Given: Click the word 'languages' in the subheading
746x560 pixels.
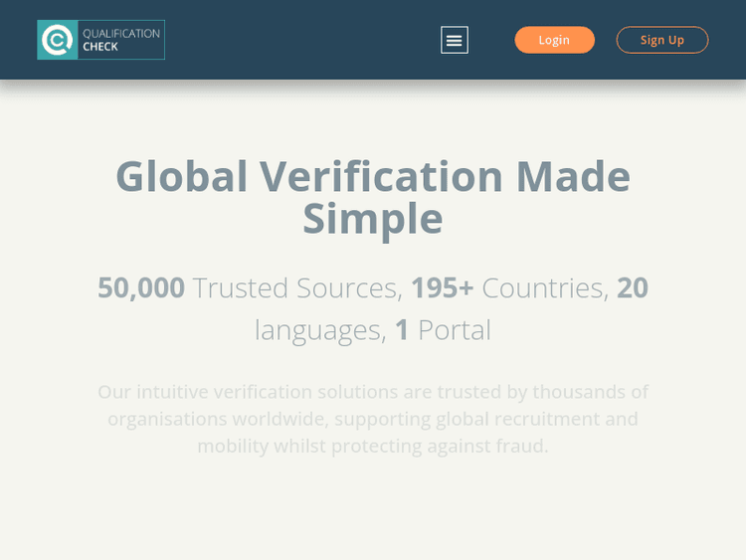Looking at the screenshot, I should click(318, 329).
